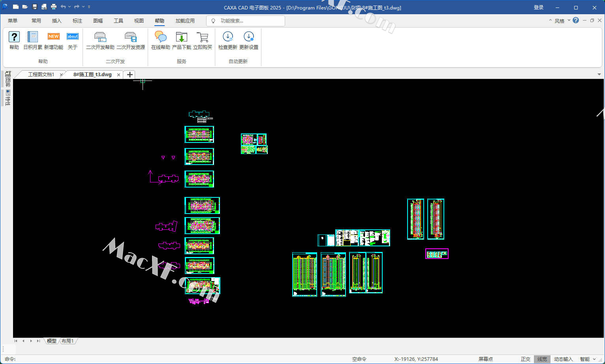This screenshot has height=364, width=605.
Task: Open the 屏幕点 point mode selector
Action: point(486,359)
